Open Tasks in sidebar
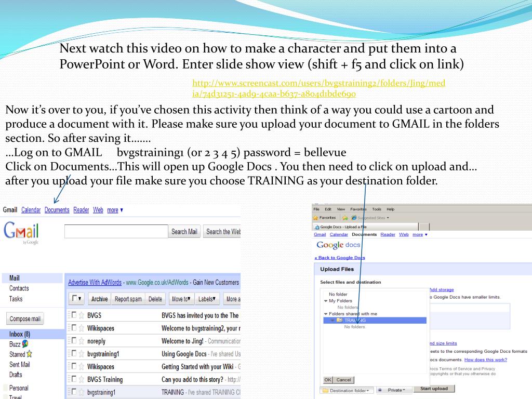 coord(16,299)
